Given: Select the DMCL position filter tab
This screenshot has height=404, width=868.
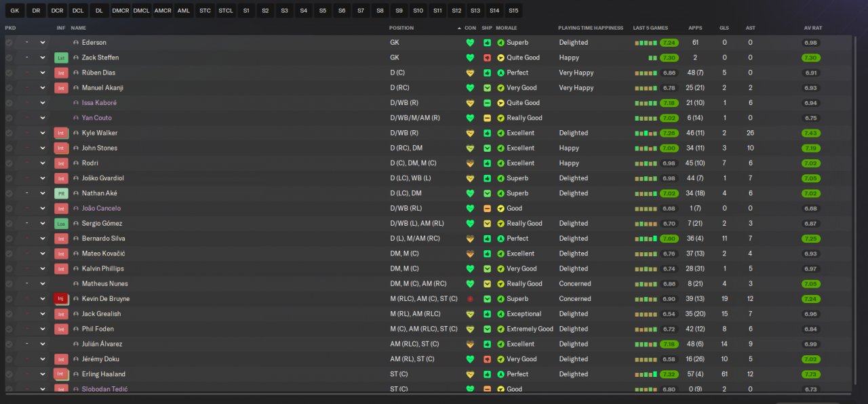Looking at the screenshot, I should 141,11.
